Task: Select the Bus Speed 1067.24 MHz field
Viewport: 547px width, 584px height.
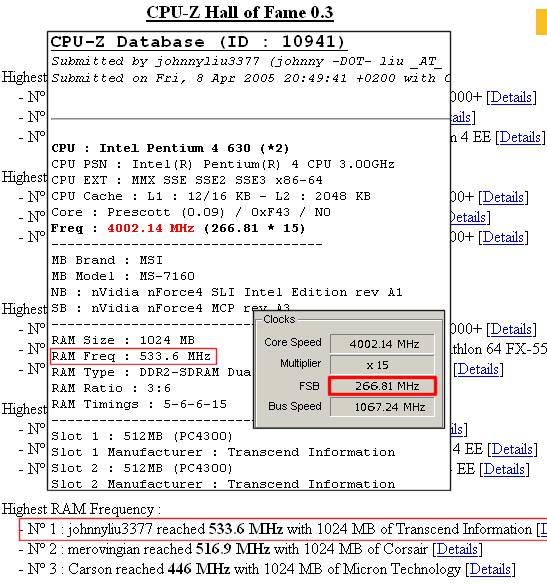Action: click(382, 407)
